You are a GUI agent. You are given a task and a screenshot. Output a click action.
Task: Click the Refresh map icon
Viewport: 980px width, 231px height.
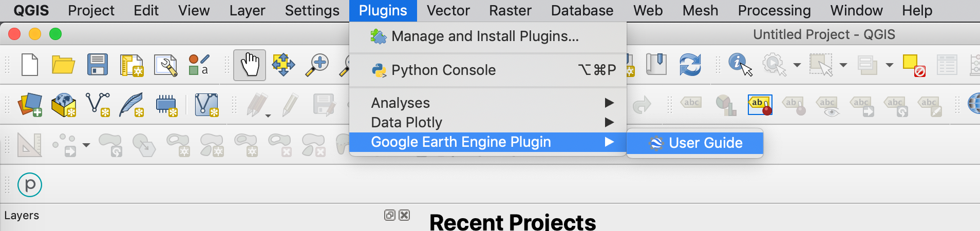point(690,65)
